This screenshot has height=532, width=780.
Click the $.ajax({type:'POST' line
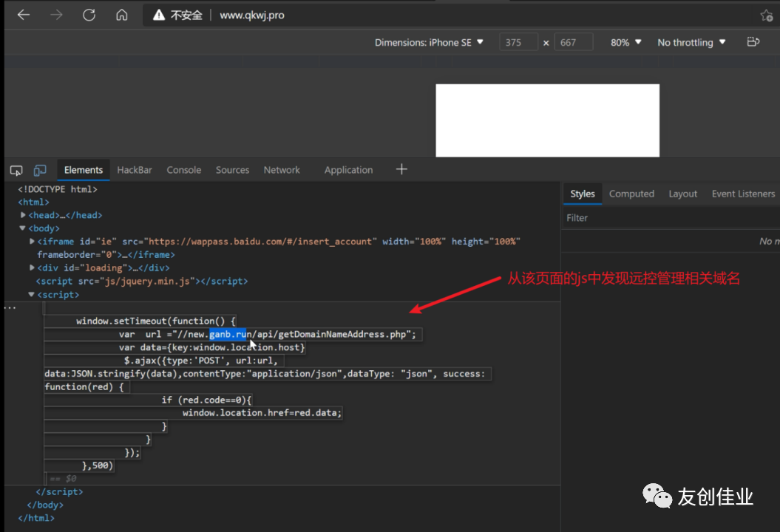[x=200, y=360]
